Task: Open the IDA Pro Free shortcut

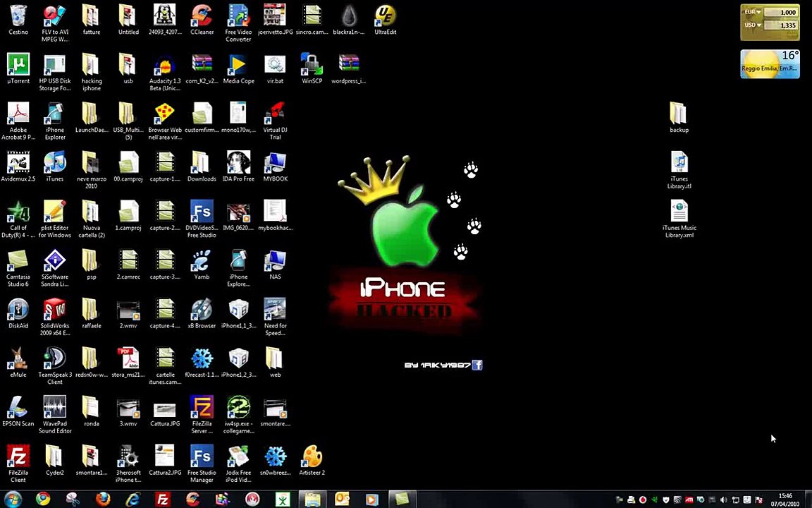Action: [238, 167]
